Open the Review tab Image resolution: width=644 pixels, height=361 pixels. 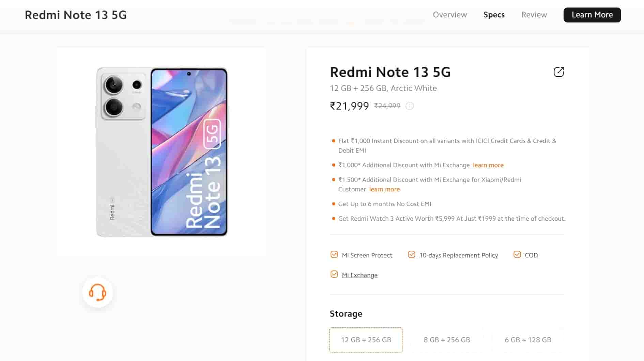[534, 15]
